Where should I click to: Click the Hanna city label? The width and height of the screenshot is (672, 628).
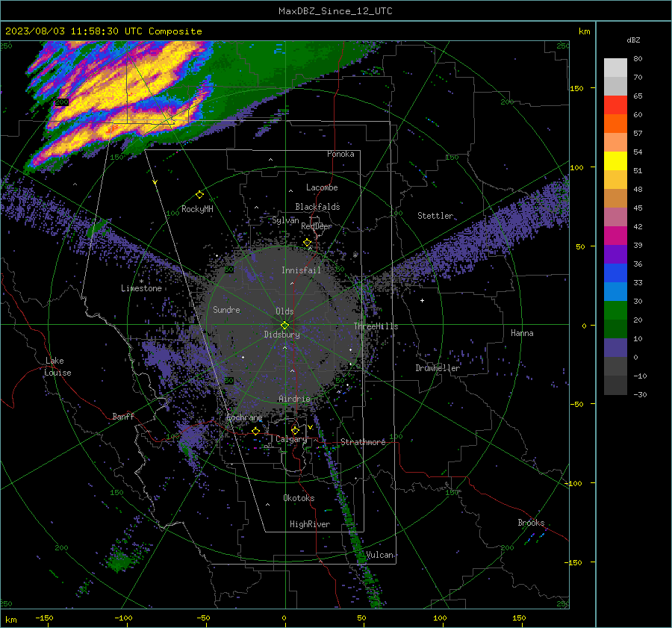[522, 333]
